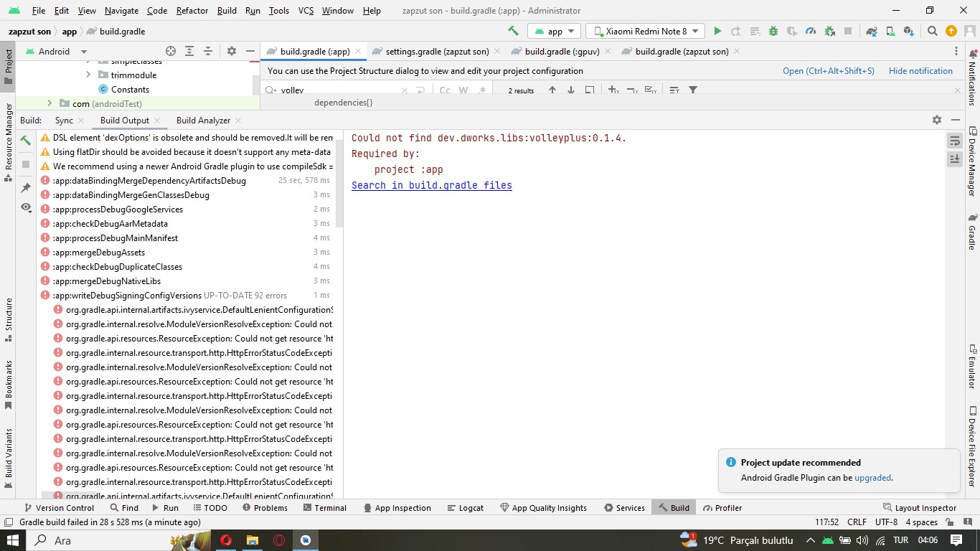Click the Make Project hammer icon
The width and height of the screenshot is (980, 551).
pos(513,31)
